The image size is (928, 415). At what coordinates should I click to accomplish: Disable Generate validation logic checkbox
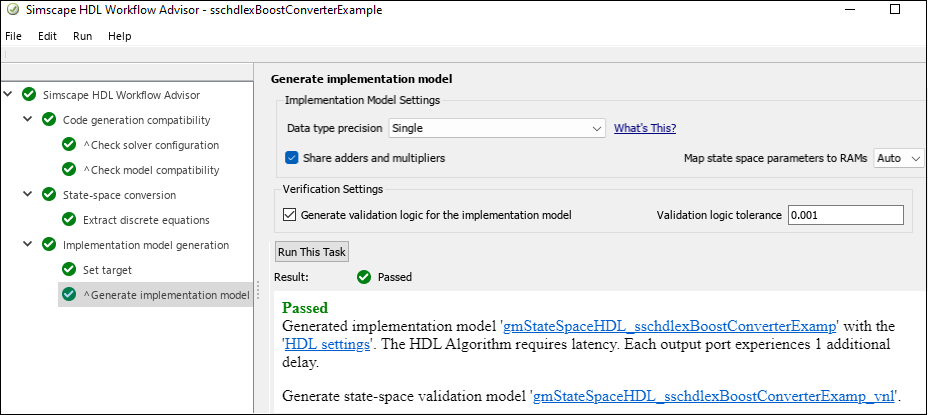click(x=290, y=214)
